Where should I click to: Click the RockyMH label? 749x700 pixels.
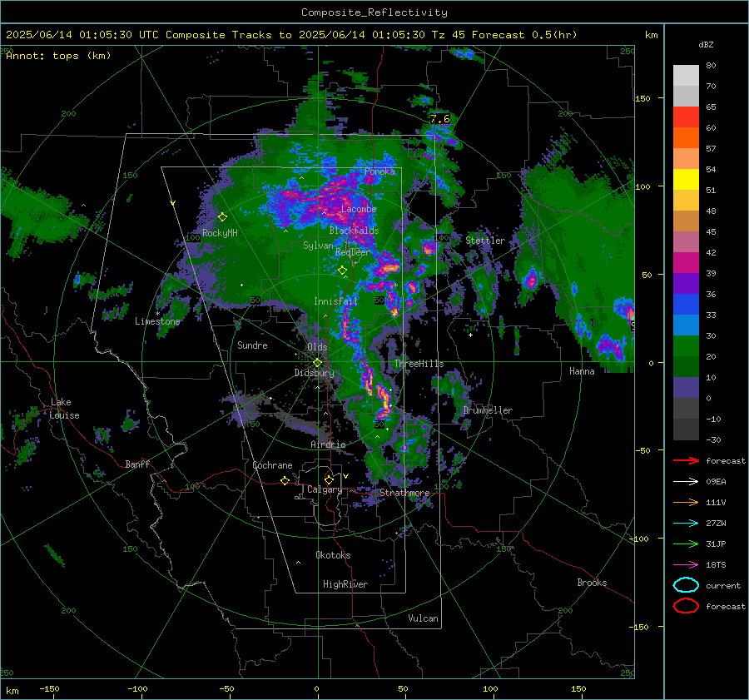pos(220,233)
